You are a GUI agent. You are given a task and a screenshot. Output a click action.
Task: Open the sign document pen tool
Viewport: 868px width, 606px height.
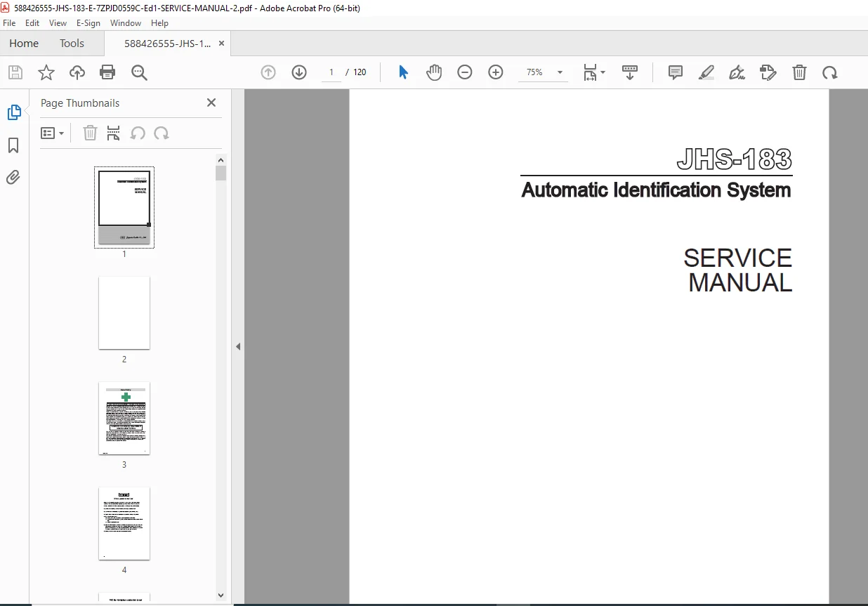[737, 72]
